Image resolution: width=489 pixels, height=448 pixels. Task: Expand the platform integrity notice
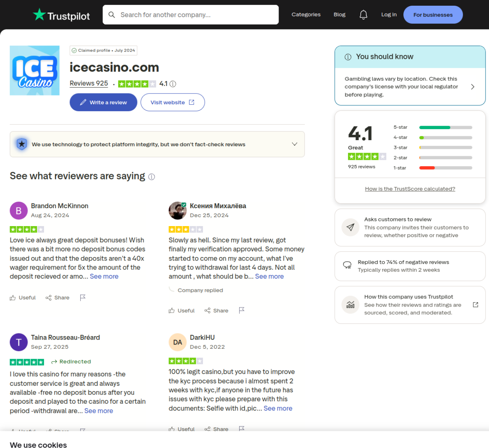[x=295, y=144]
